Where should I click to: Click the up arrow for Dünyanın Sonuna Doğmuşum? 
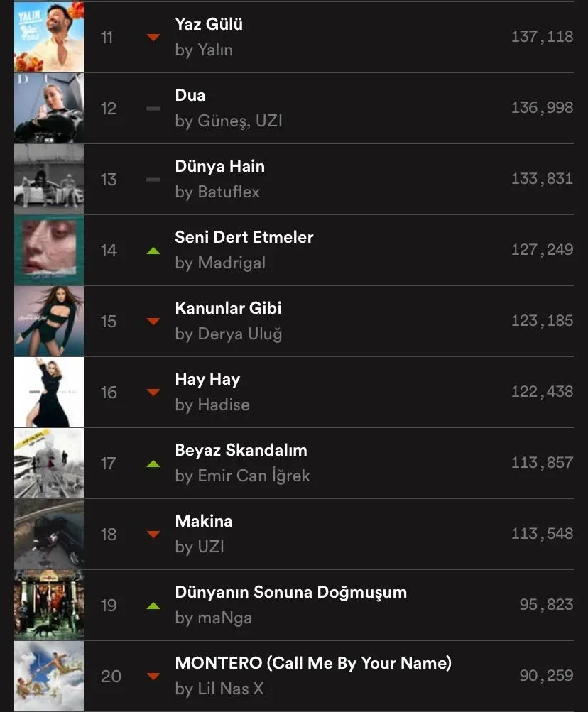pyautogui.click(x=153, y=606)
